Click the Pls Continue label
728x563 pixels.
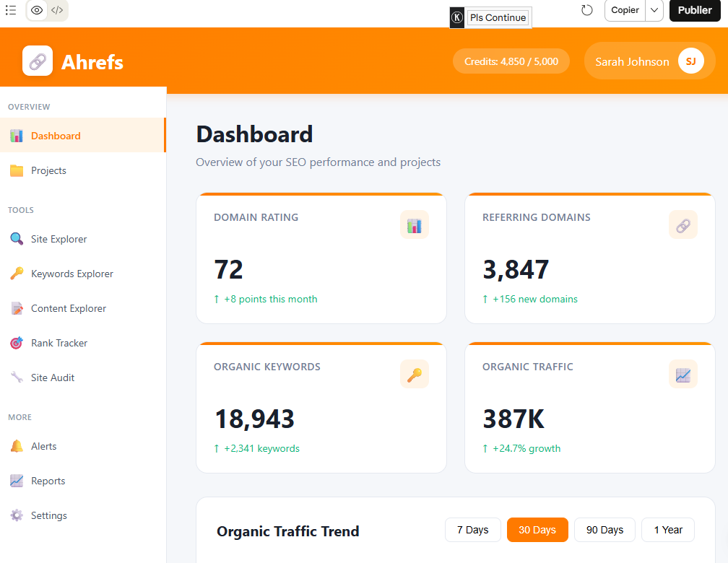[x=498, y=17]
